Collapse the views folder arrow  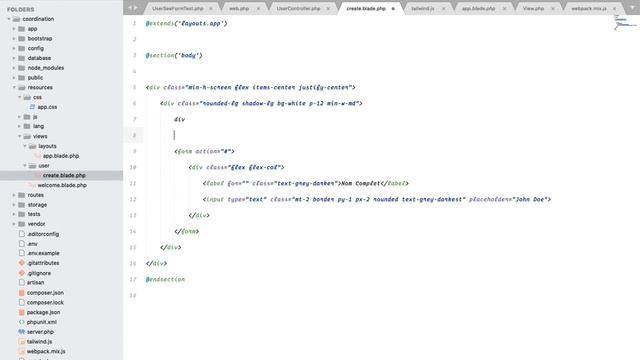coord(19,136)
